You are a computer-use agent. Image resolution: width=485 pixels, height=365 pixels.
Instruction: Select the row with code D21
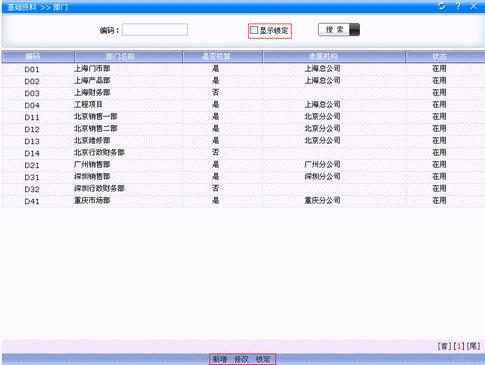(x=243, y=165)
